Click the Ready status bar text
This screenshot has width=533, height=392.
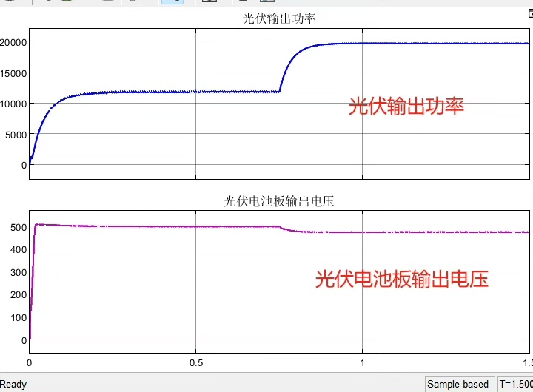[13, 384]
